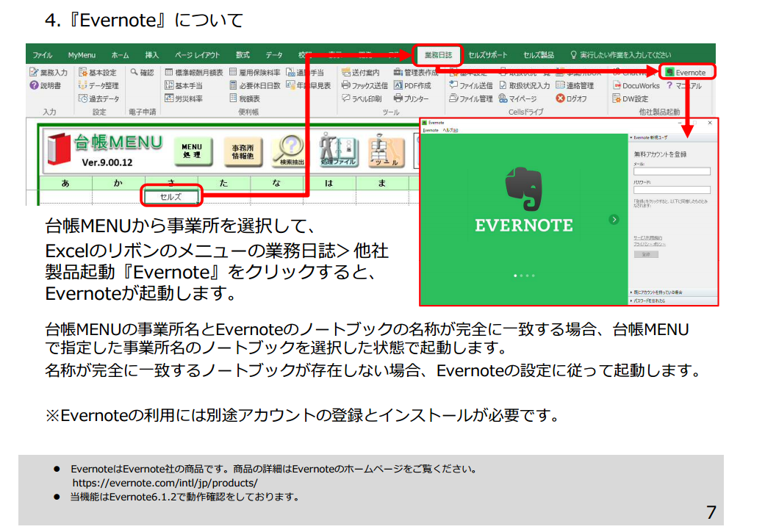This screenshot has width=765, height=532.
Task: Select the あ index column header
Action: (65, 184)
